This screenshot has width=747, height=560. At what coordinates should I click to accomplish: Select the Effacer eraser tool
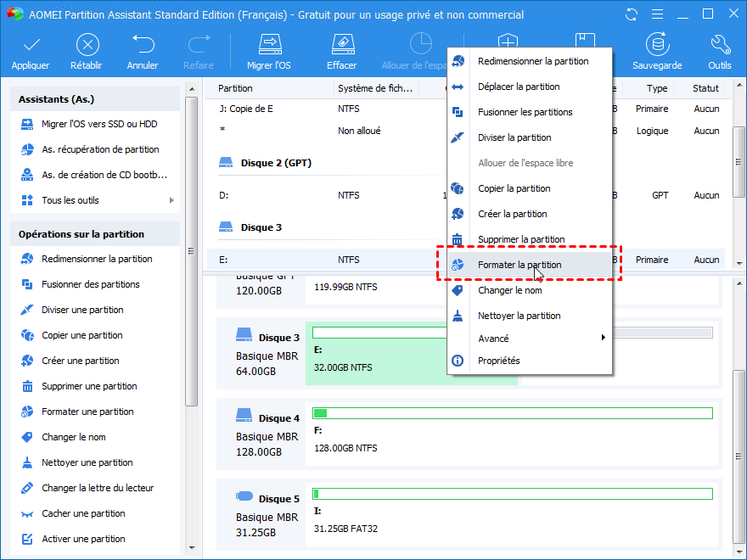[341, 45]
